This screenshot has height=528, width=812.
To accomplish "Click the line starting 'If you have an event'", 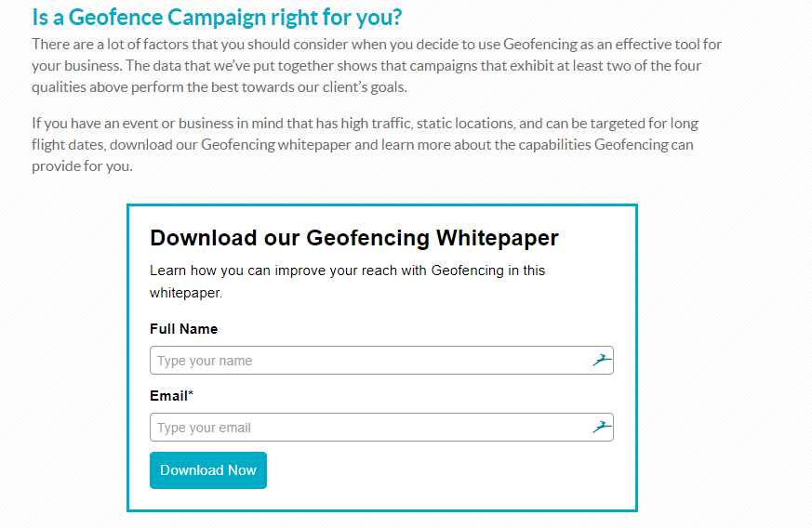I will (x=365, y=124).
